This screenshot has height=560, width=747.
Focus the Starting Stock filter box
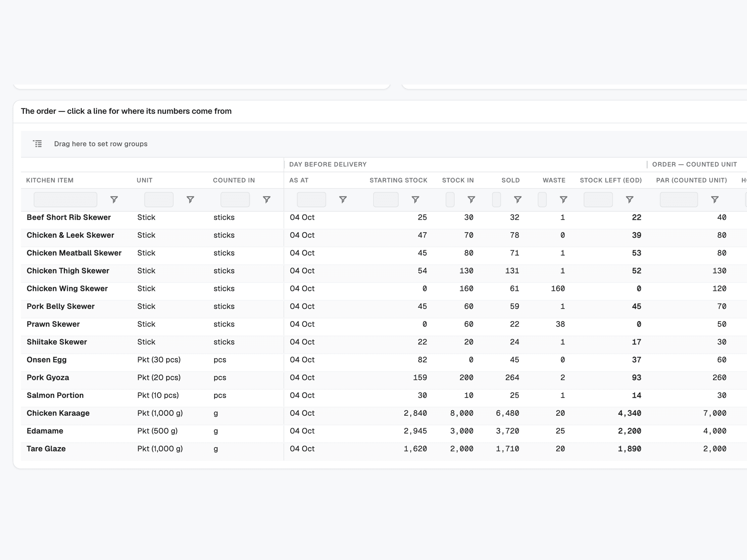pyautogui.click(x=386, y=200)
